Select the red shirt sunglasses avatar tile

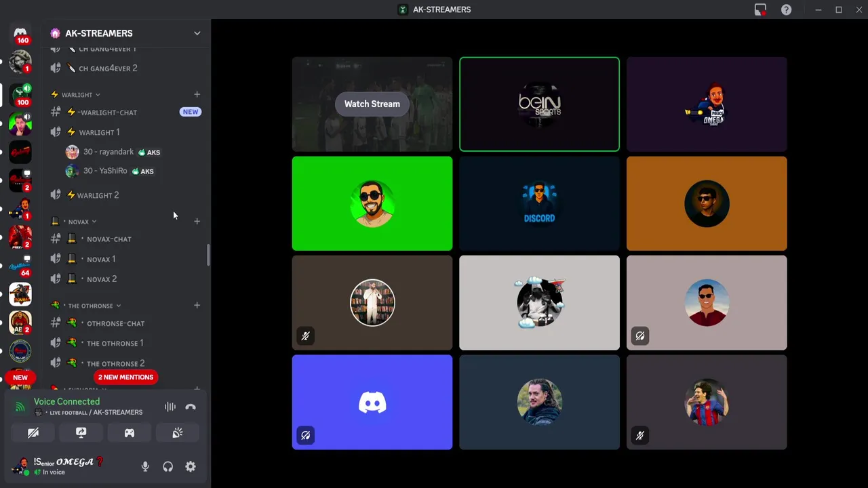click(707, 303)
